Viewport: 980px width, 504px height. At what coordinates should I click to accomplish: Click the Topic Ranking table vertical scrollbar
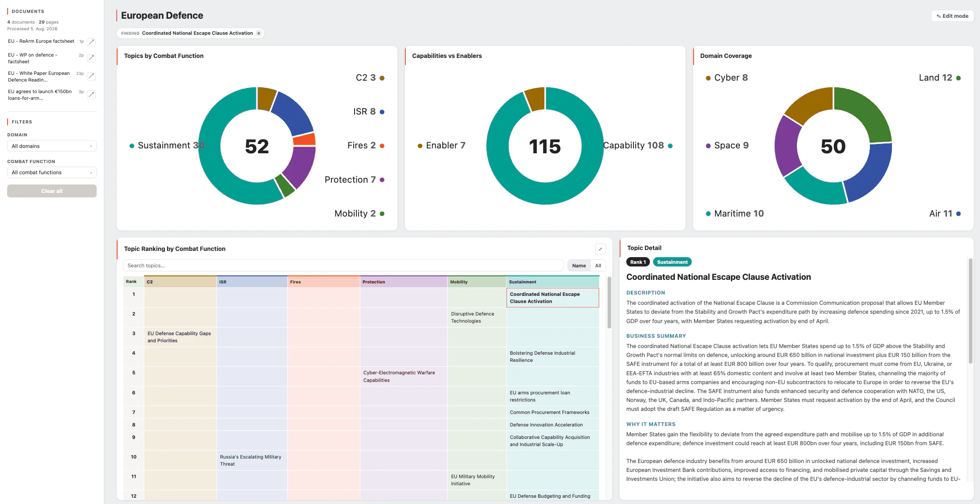pos(609,303)
